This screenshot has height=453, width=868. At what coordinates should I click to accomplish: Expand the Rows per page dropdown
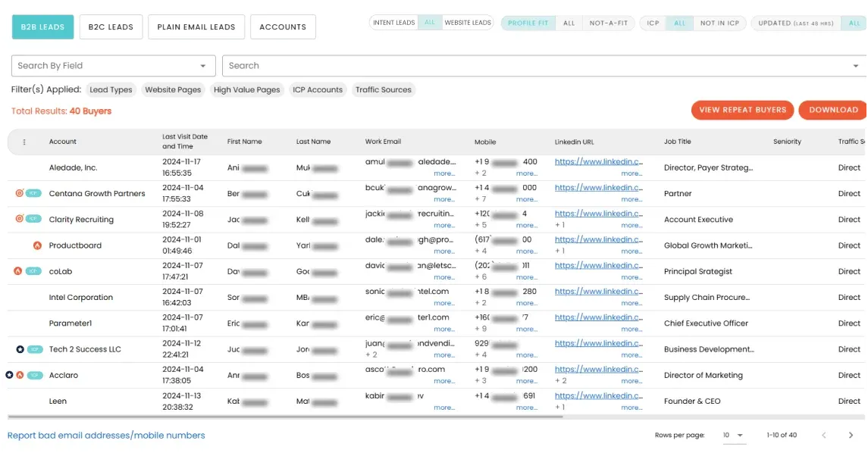733,436
